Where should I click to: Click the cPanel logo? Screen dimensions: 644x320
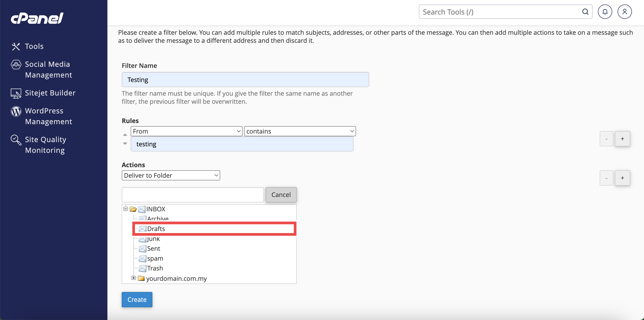pyautogui.click(x=37, y=18)
